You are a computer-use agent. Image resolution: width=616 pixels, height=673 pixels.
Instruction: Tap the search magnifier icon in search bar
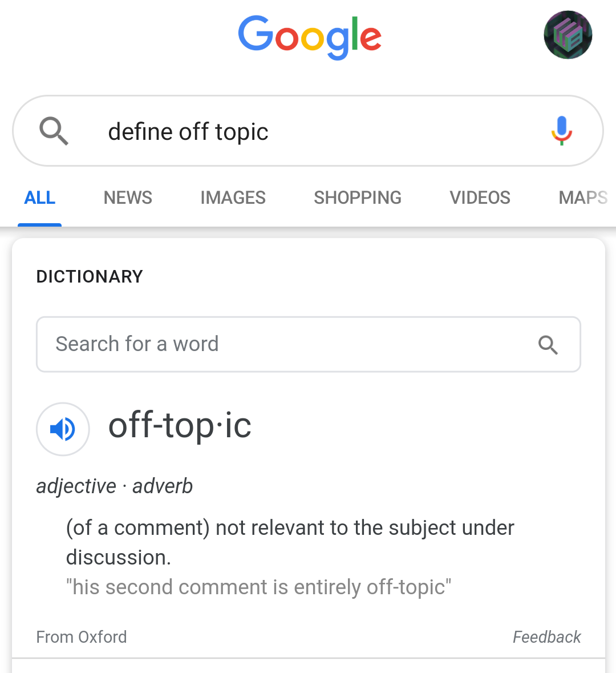coord(54,131)
